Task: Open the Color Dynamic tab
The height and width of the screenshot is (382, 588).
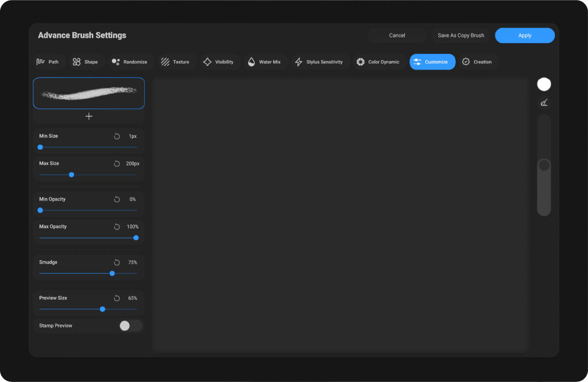Action: (378, 62)
